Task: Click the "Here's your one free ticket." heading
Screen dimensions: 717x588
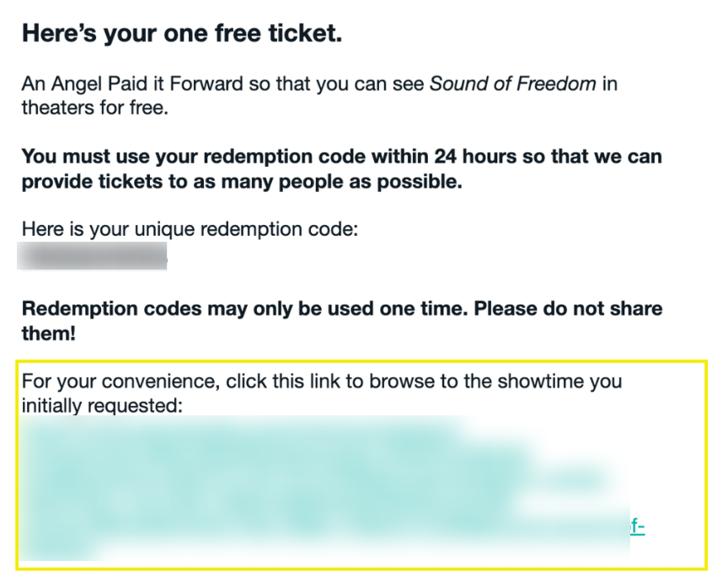Action: (x=182, y=34)
